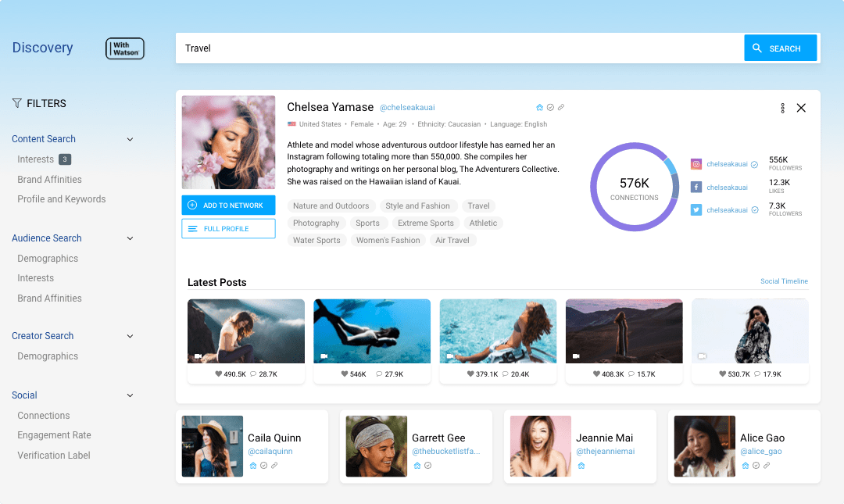844x504 pixels.
Task: Click the @cailaquinn handle
Action: (270, 451)
